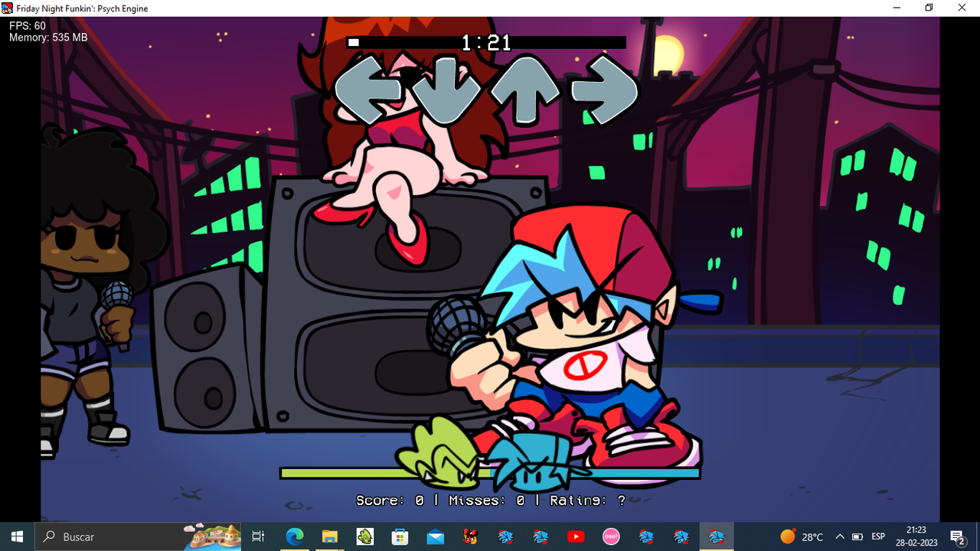Click the Memory: 535 MB readout

click(48, 37)
